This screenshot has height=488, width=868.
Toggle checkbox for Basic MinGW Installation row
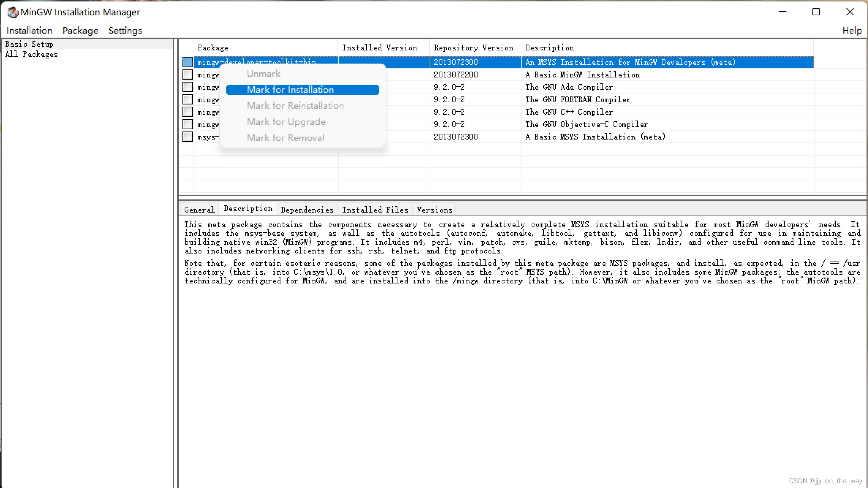(x=188, y=75)
